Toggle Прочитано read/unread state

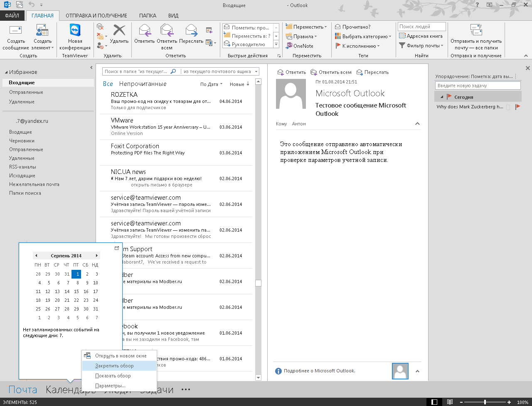coord(352,27)
